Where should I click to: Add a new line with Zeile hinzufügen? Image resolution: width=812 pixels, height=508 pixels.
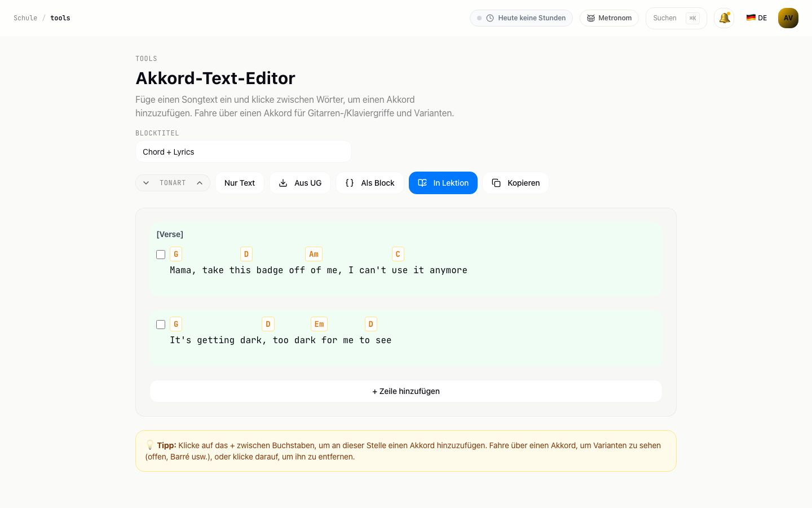(x=406, y=391)
